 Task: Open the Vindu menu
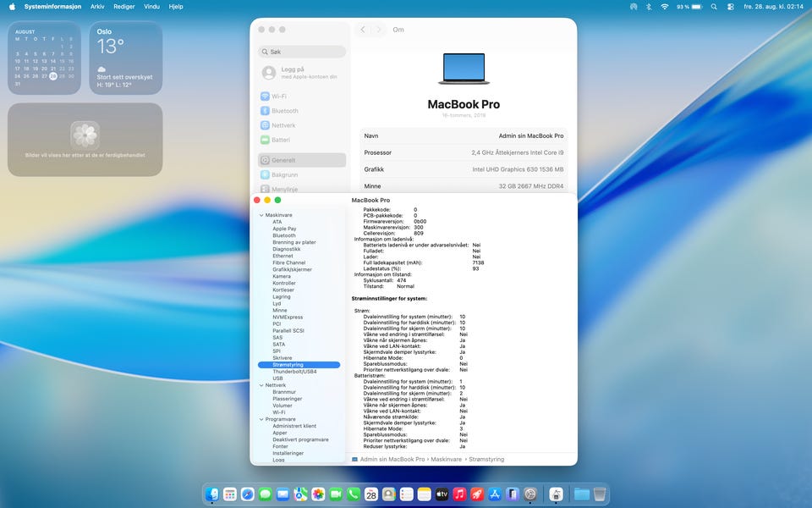(x=151, y=7)
